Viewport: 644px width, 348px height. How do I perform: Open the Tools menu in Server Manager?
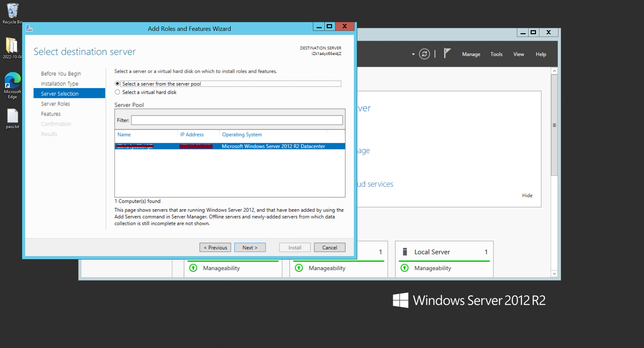tap(496, 54)
